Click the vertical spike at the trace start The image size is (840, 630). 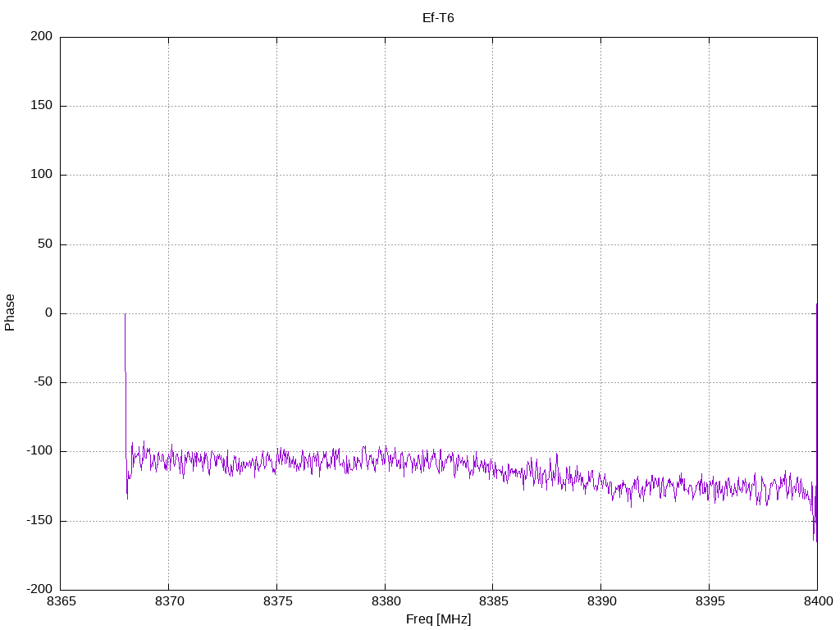click(126, 406)
